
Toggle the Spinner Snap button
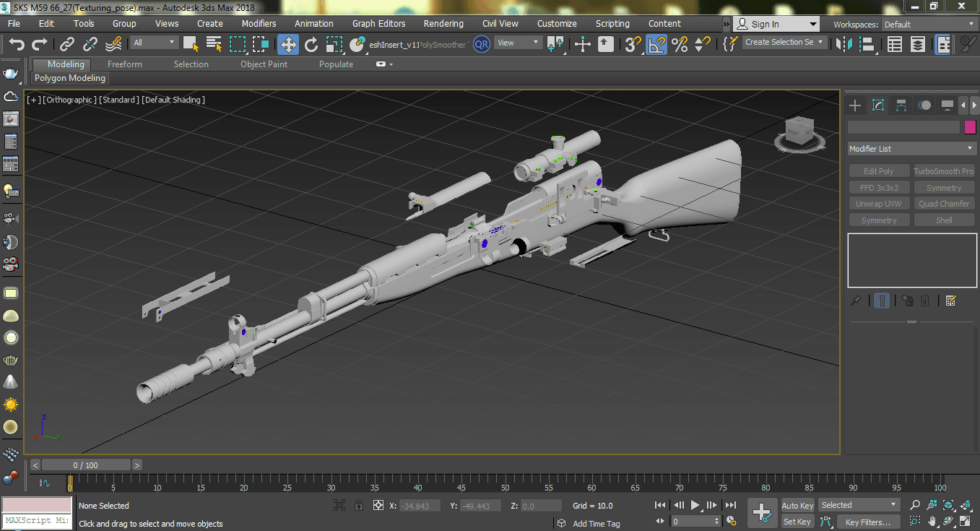[702, 45]
